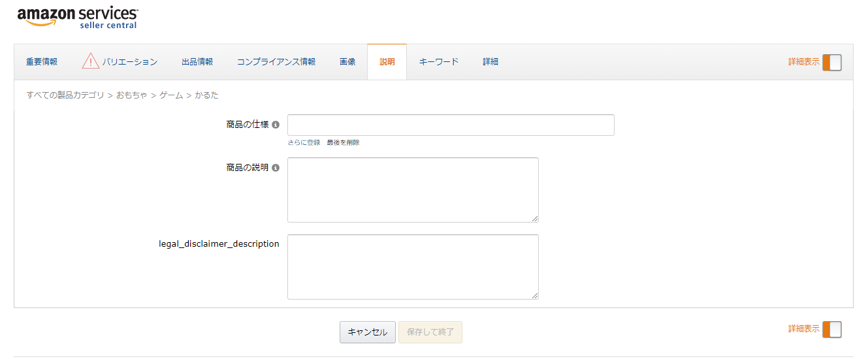Toggle the top 詳細表示 switch

click(x=831, y=62)
